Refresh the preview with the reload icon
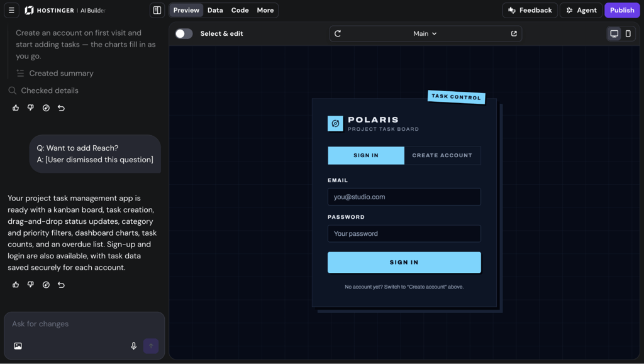Image resolution: width=644 pixels, height=364 pixels. pos(338,34)
